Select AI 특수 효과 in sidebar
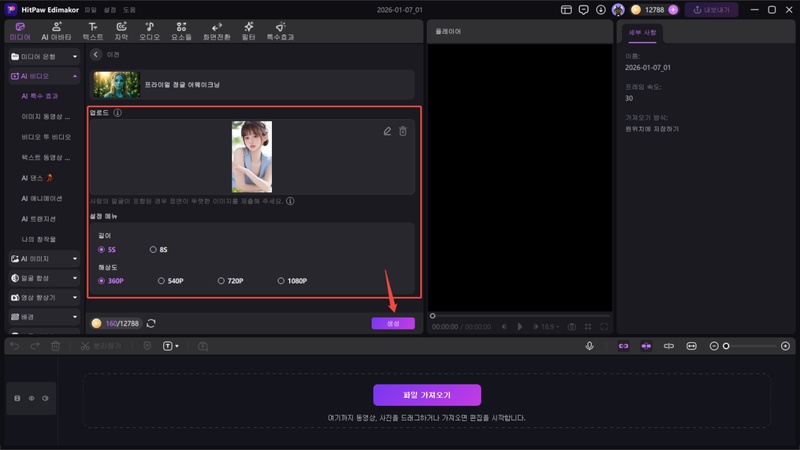Screen dimensions: 800x450 pyautogui.click(x=40, y=96)
